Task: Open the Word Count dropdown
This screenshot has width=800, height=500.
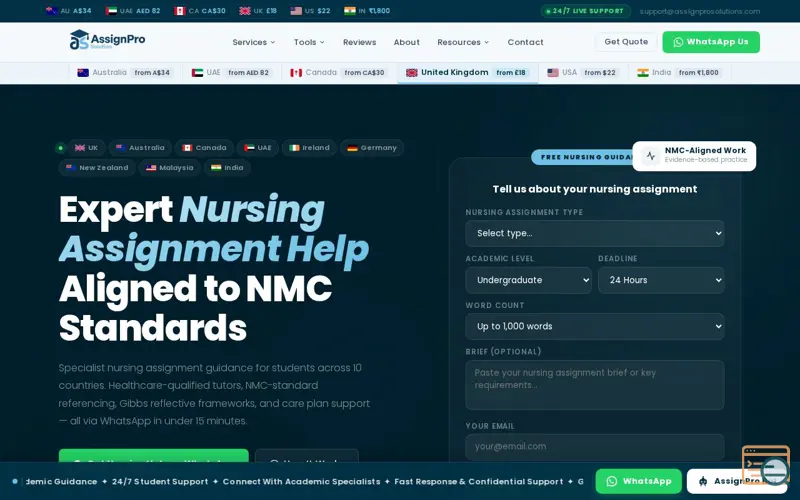Action: [594, 327]
